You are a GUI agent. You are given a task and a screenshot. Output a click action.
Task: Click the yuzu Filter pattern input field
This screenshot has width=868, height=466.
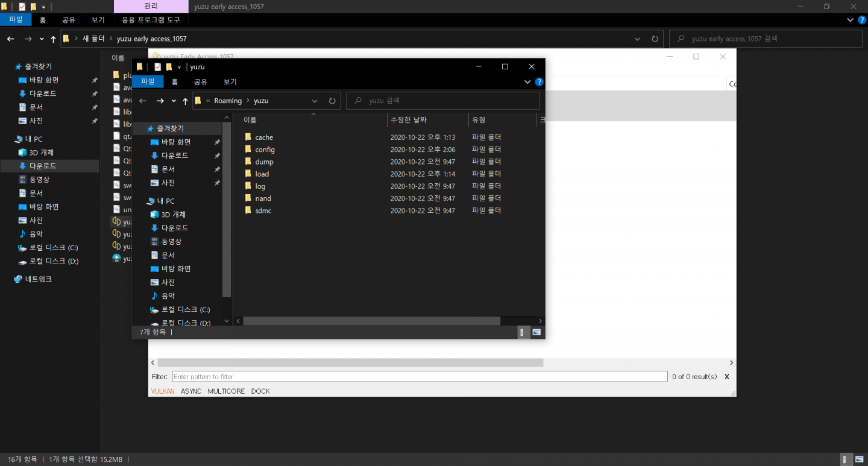(421, 377)
